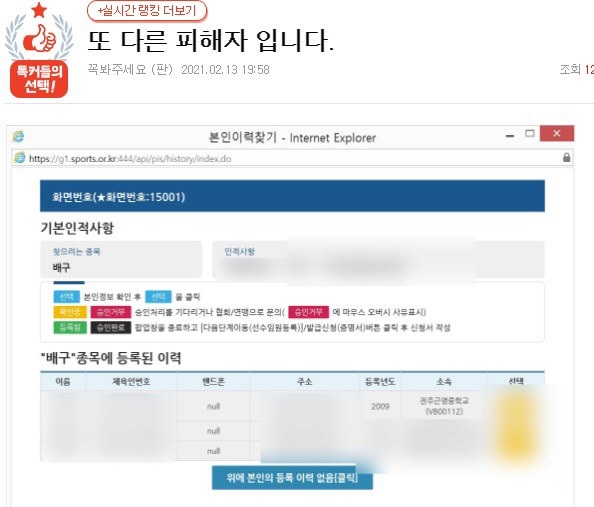Click the red thumbs-up badge icon

39,38
